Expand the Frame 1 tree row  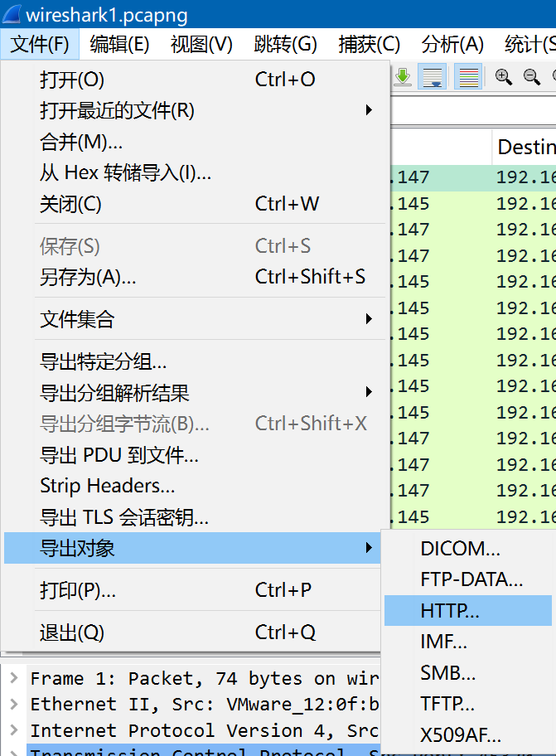click(x=14, y=678)
